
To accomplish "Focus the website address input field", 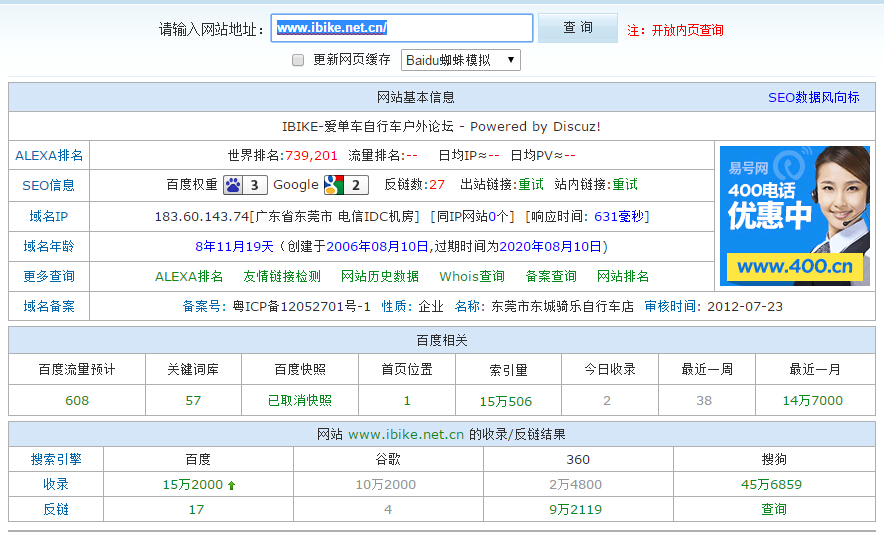I will click(402, 28).
